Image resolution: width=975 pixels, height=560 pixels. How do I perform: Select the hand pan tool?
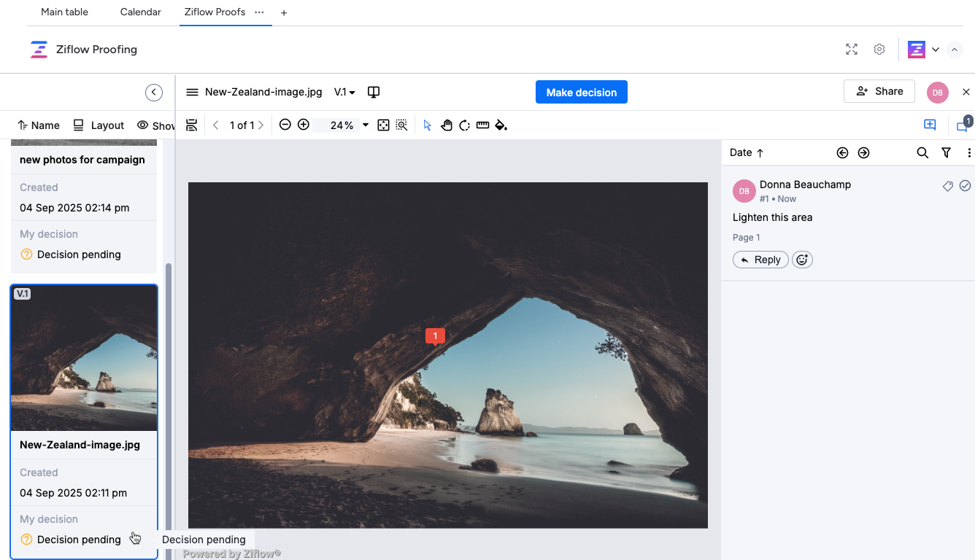point(447,125)
